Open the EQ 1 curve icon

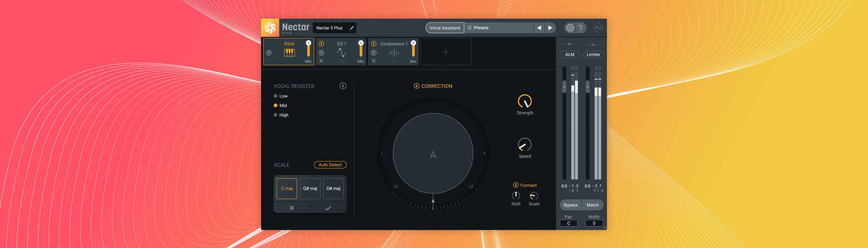[341, 52]
